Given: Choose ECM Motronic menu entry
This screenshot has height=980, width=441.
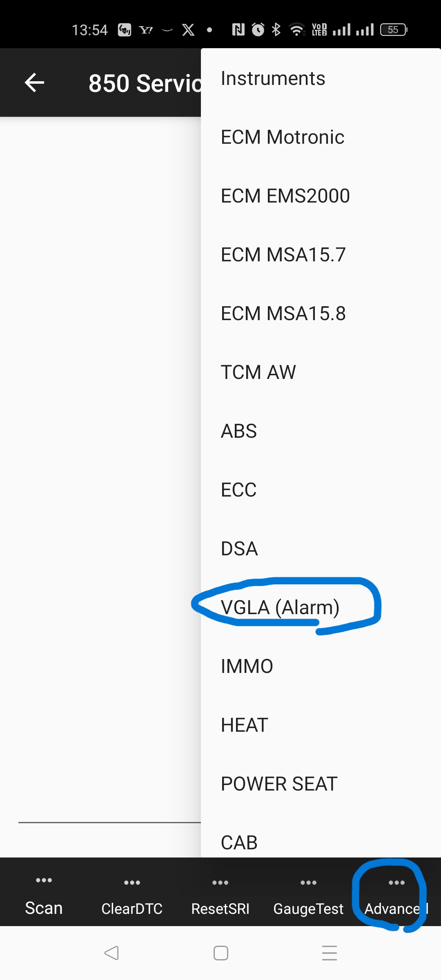Looking at the screenshot, I should 282,137.
